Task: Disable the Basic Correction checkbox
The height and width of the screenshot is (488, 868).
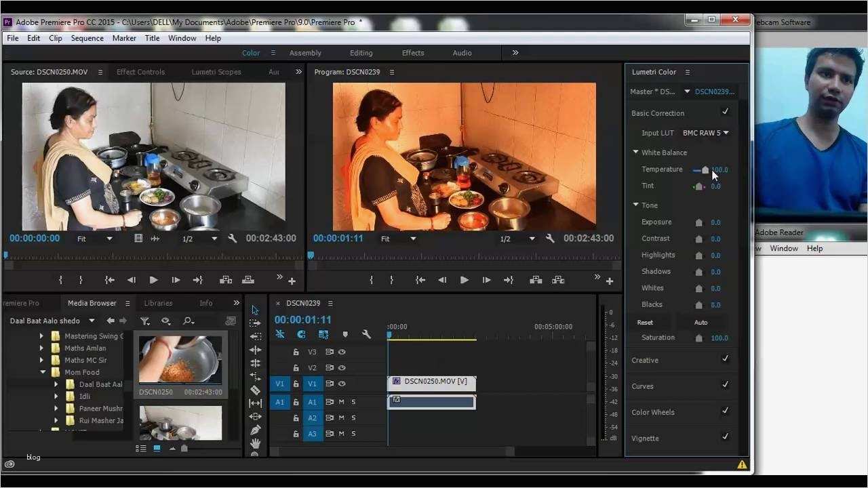Action: tap(725, 112)
